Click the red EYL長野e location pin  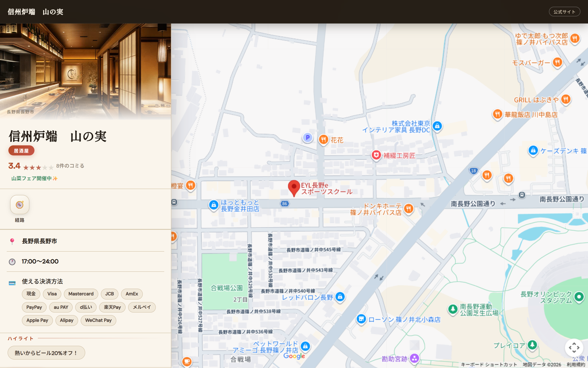point(294,188)
